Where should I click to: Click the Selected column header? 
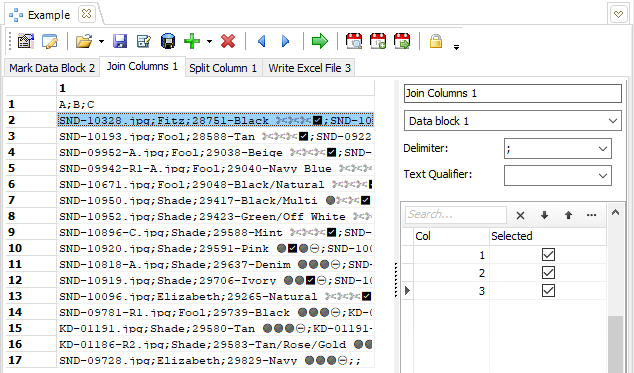[548, 236]
